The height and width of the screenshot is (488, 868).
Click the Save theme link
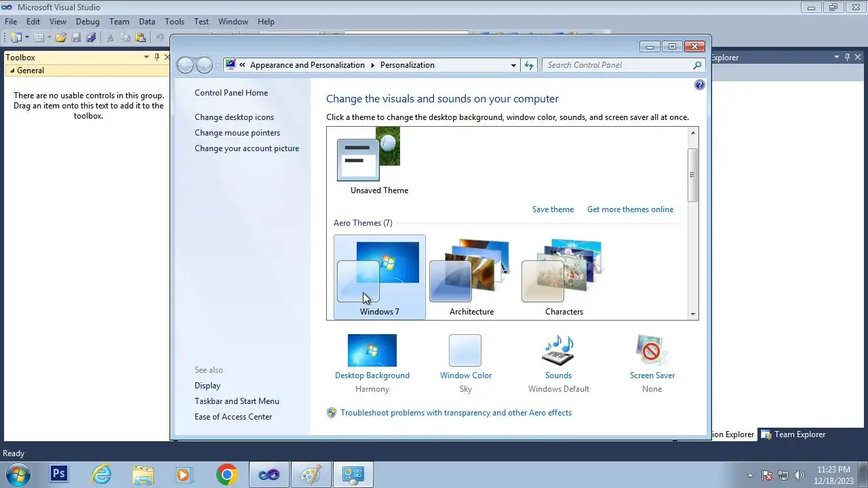553,209
